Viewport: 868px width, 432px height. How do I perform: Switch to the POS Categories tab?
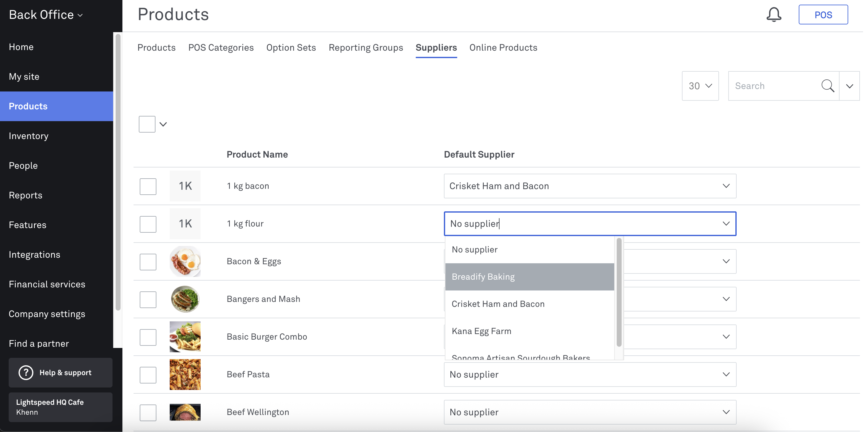221,48
